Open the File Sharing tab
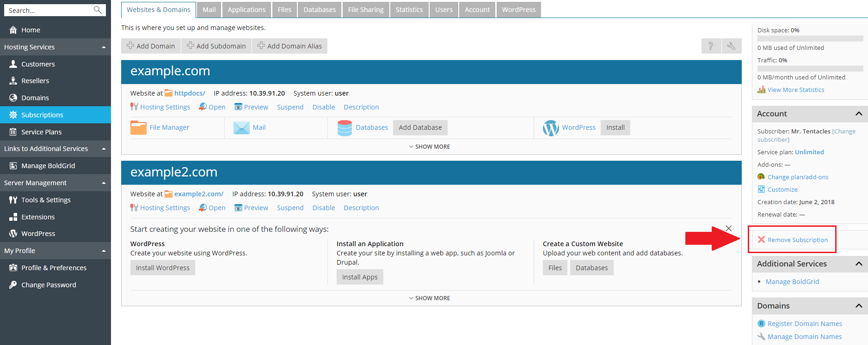 [x=366, y=10]
